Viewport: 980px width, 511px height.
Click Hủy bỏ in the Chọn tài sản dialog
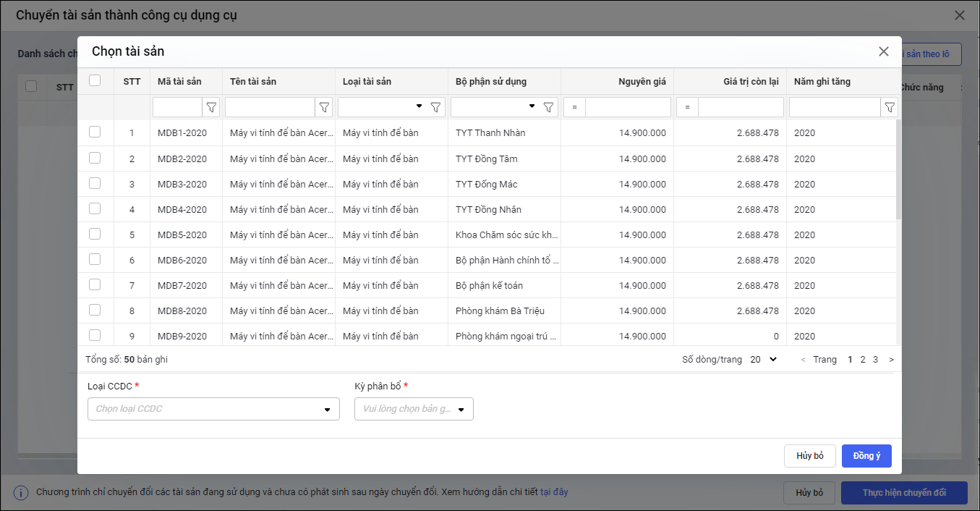click(810, 456)
